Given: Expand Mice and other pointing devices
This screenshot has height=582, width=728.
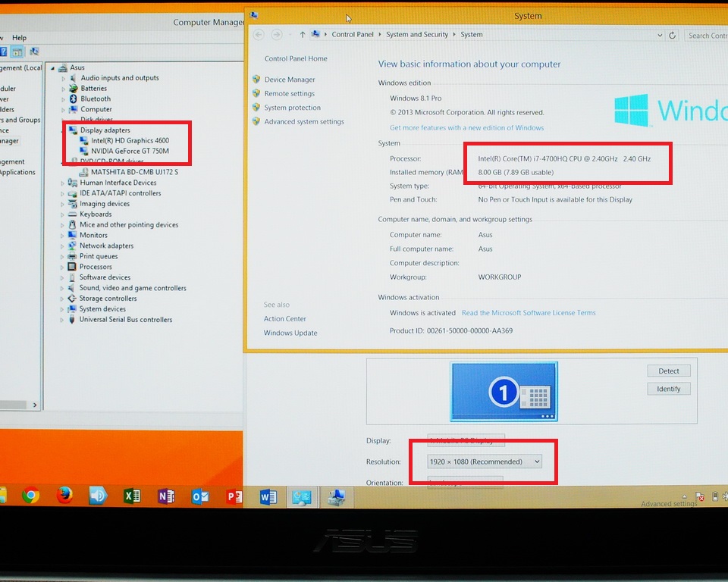Looking at the screenshot, I should [x=63, y=225].
